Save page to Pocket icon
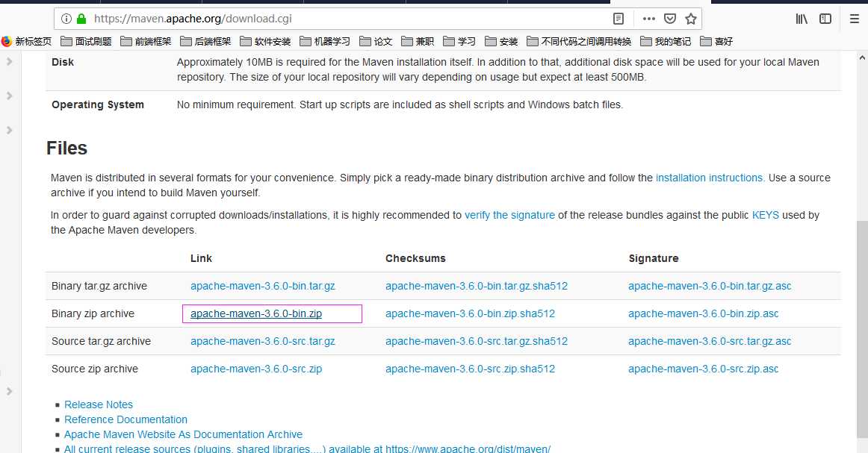Screen dimensions: 868x453 click(x=670, y=19)
